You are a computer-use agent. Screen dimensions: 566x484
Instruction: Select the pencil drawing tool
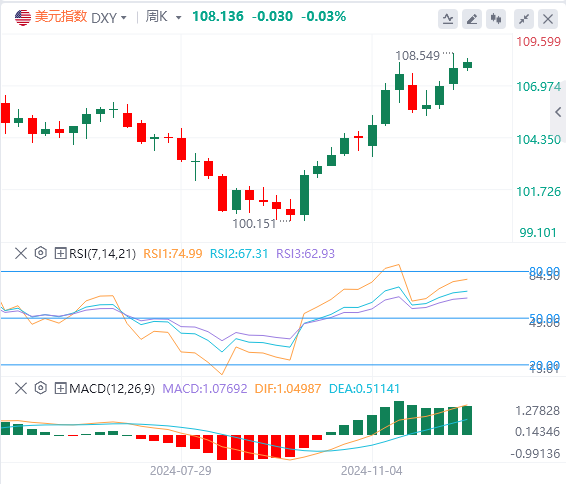[x=472, y=19]
